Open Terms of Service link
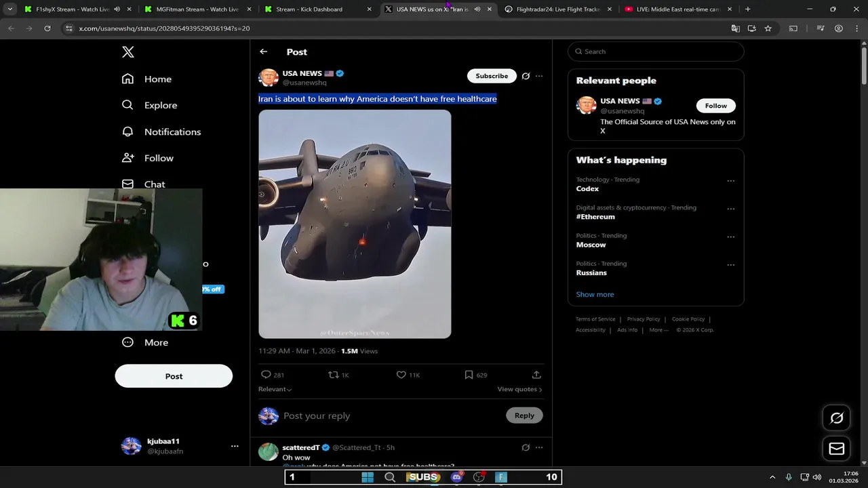This screenshot has width=868, height=488. click(x=595, y=319)
